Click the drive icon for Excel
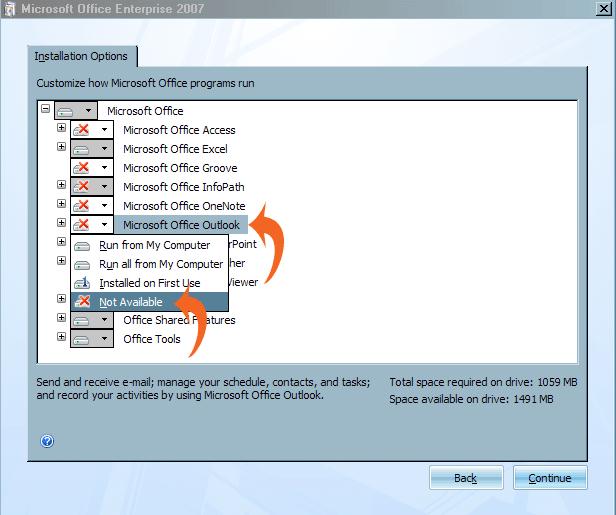This screenshot has width=616, height=515. [x=81, y=150]
